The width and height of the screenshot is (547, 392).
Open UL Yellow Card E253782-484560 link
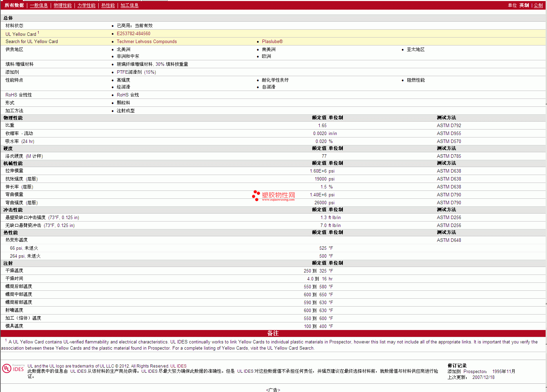(133, 34)
